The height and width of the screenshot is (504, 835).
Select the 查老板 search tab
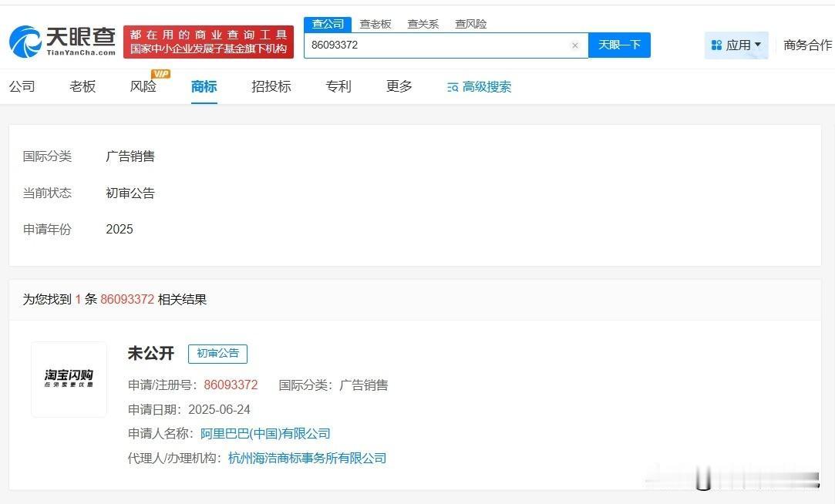click(x=375, y=24)
